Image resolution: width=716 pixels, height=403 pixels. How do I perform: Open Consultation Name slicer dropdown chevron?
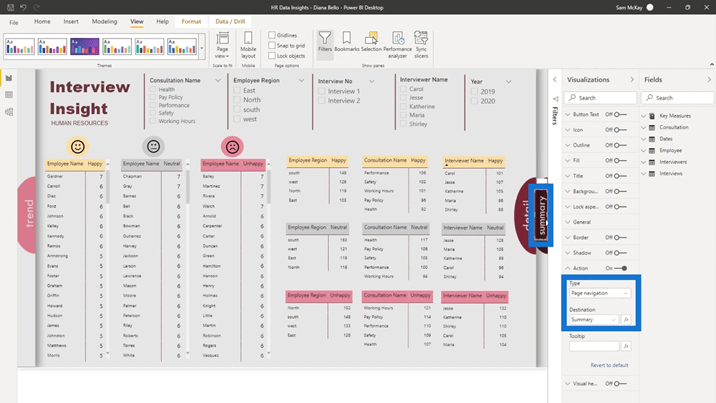point(218,80)
